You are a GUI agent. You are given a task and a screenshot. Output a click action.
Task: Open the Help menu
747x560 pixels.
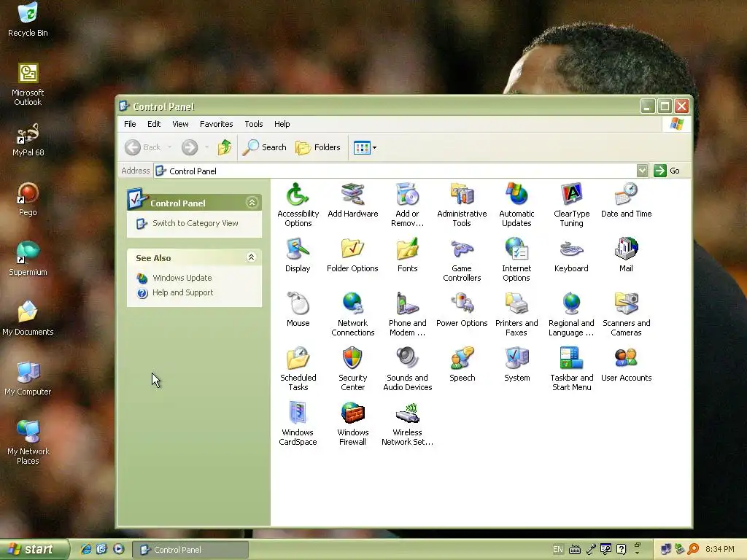(x=282, y=124)
